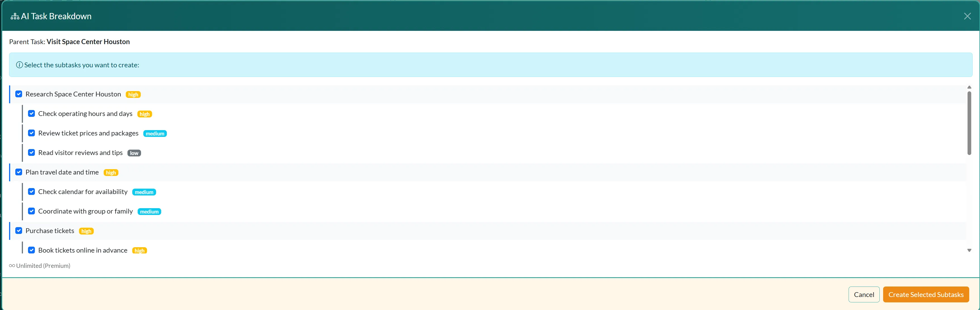The width and height of the screenshot is (980, 310).
Task: Uncheck Research Space Center Houston
Action: 19,94
